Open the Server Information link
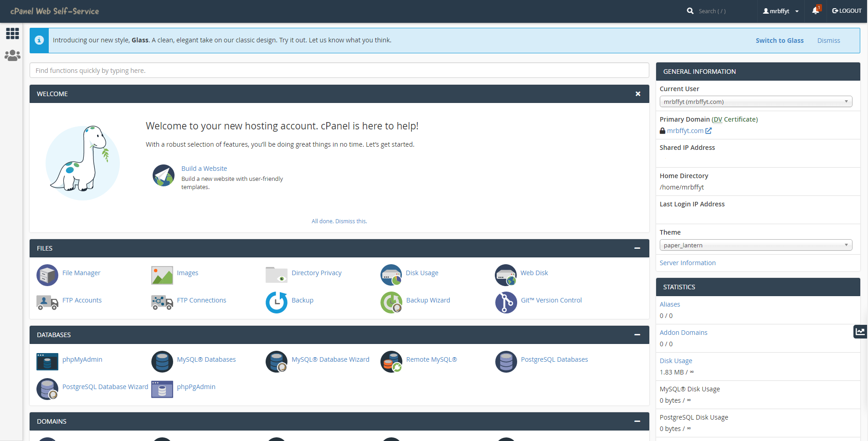This screenshot has height=441, width=868. pyautogui.click(x=687, y=263)
